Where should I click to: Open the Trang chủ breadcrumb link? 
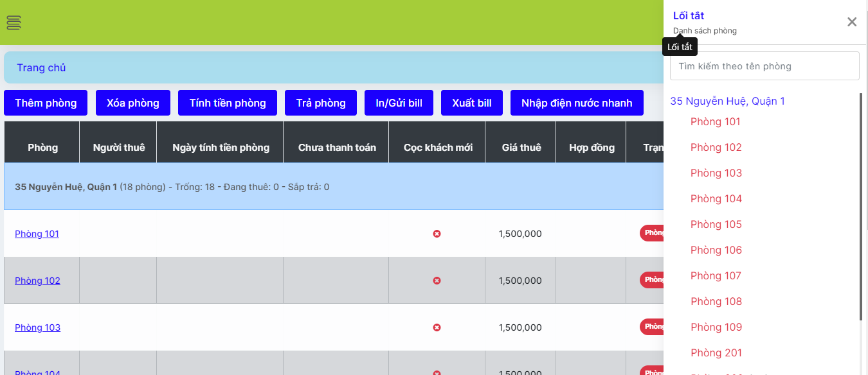click(41, 68)
